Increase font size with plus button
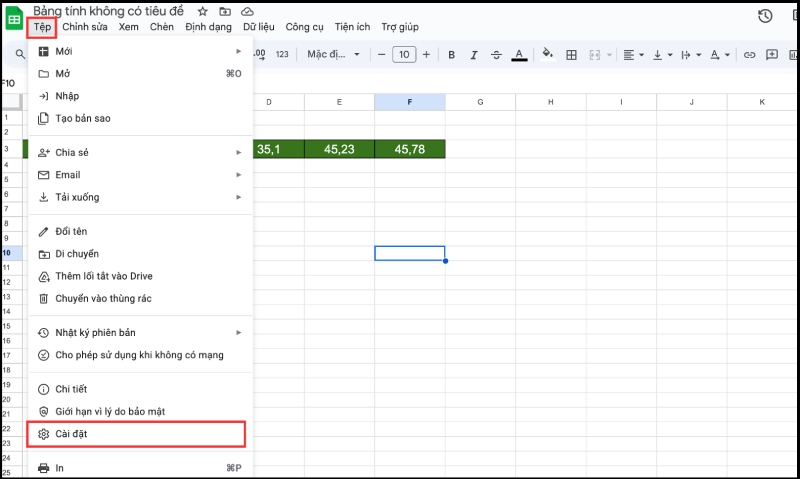 tap(427, 54)
